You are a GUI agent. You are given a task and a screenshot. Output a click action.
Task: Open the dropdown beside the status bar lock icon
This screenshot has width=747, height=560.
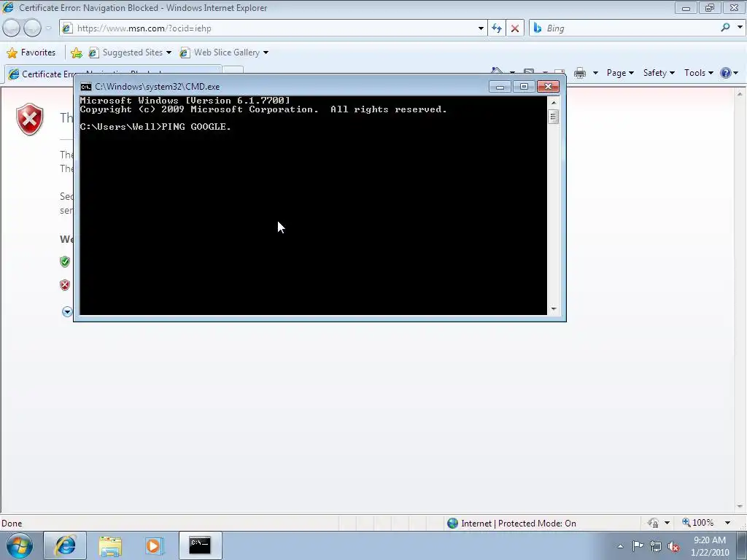point(667,523)
